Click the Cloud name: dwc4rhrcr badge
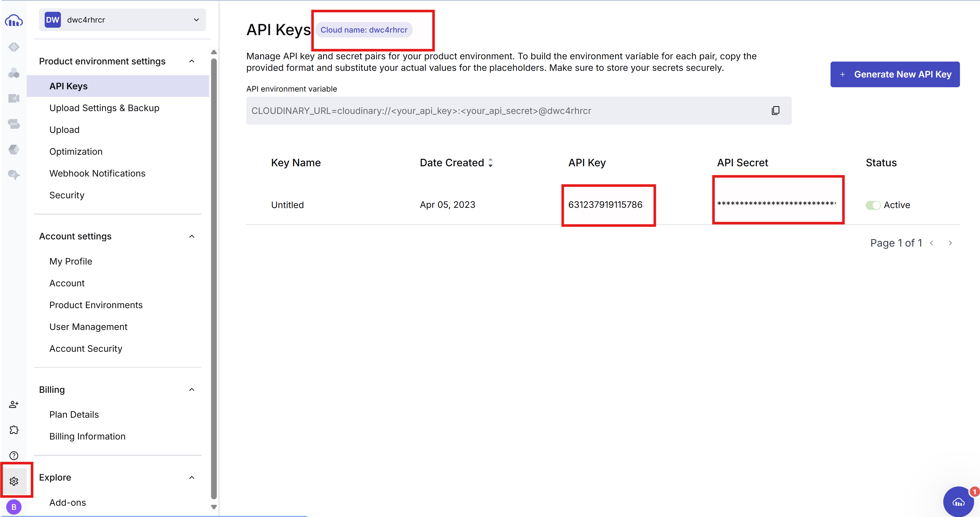Viewport: 980px width, 517px height. click(x=364, y=30)
